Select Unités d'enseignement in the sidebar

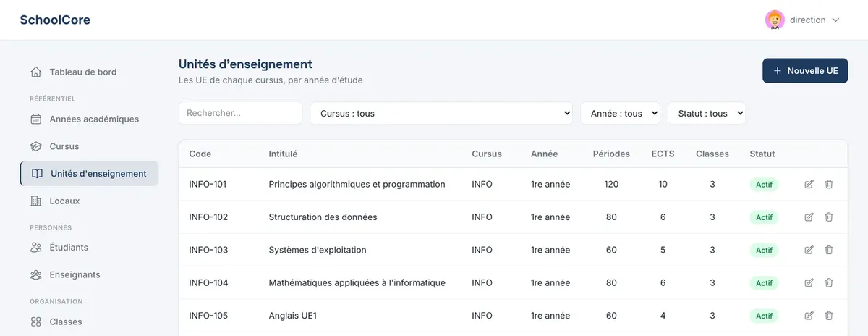tap(89, 174)
